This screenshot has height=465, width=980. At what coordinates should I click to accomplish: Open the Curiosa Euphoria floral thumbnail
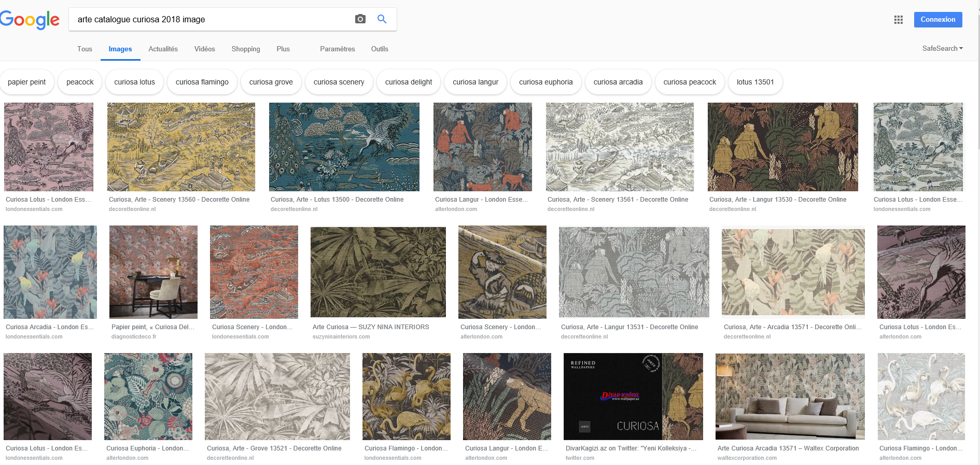pyautogui.click(x=148, y=397)
